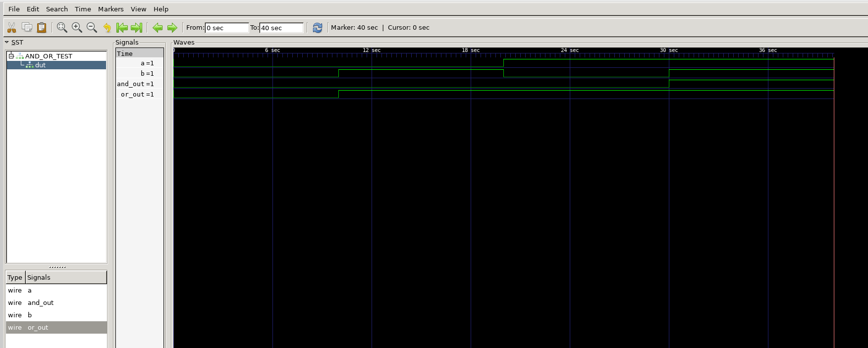Image resolution: width=868 pixels, height=348 pixels.
Task: Undo the last zoom
Action: click(x=107, y=28)
